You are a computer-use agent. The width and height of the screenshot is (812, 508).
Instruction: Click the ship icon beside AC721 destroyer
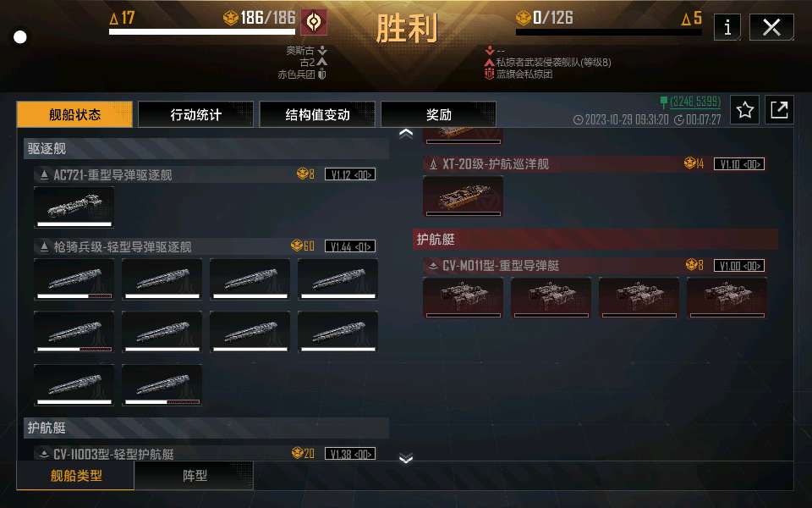[x=45, y=174]
